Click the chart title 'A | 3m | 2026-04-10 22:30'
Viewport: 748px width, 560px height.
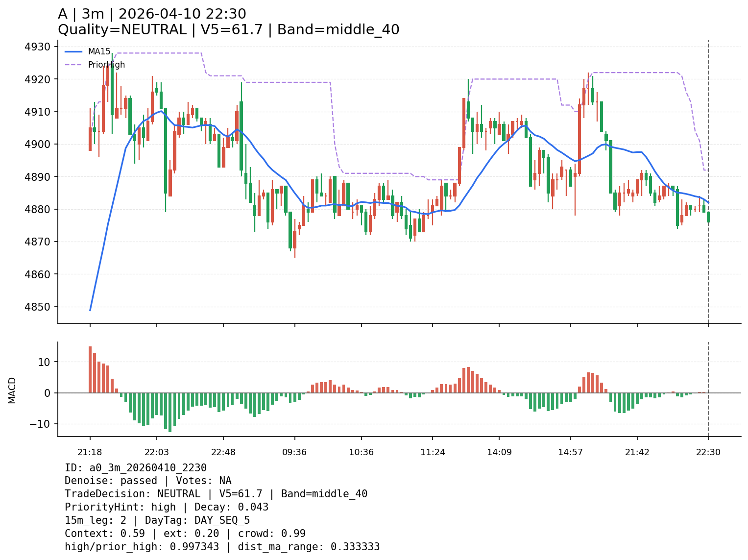coord(152,14)
